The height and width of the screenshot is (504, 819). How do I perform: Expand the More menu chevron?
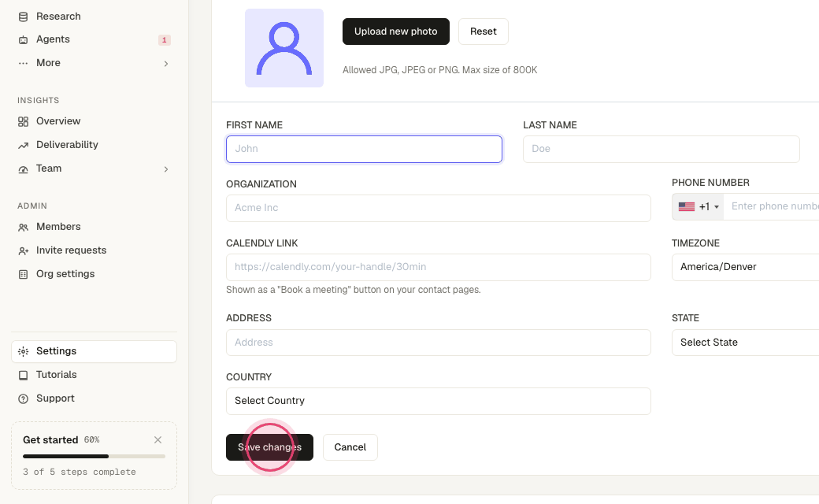tap(166, 64)
